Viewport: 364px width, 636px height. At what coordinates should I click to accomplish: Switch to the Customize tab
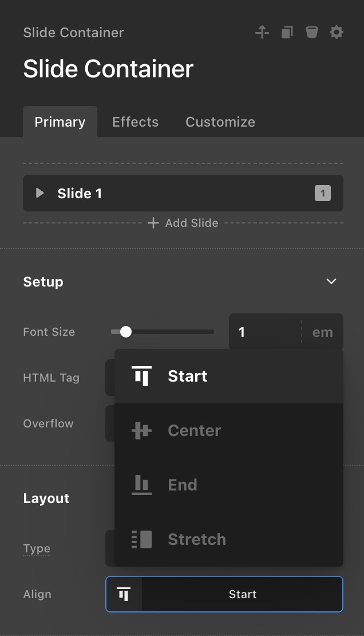tap(220, 122)
